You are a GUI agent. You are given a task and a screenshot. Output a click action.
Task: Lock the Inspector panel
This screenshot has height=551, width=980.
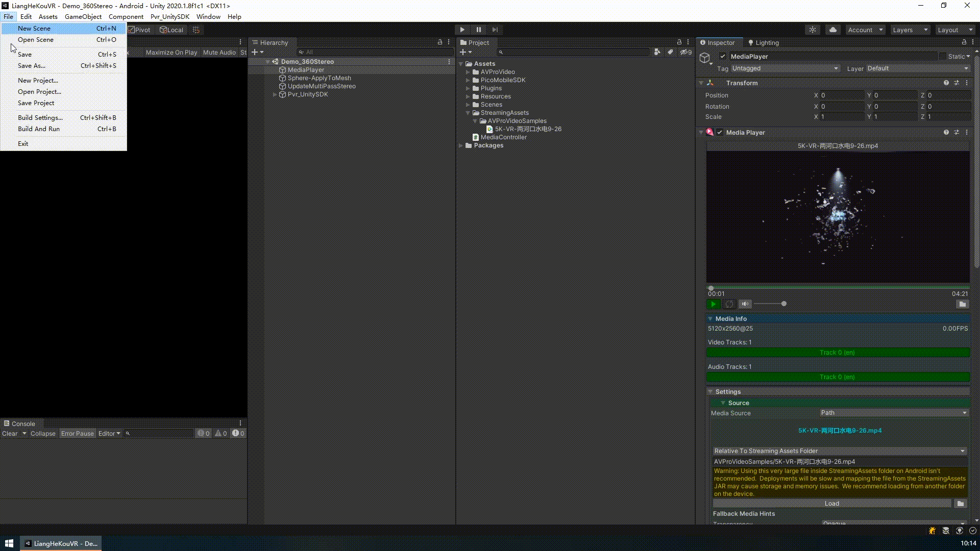click(964, 42)
